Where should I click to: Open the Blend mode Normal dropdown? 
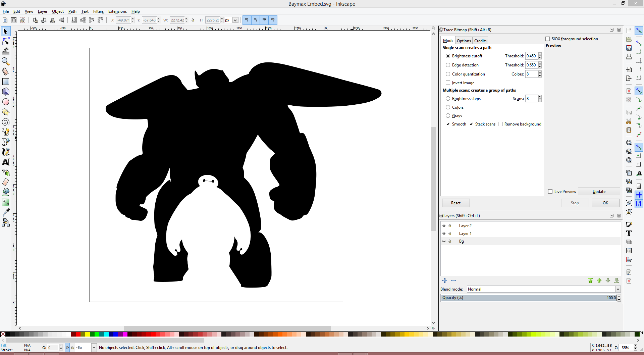click(544, 289)
